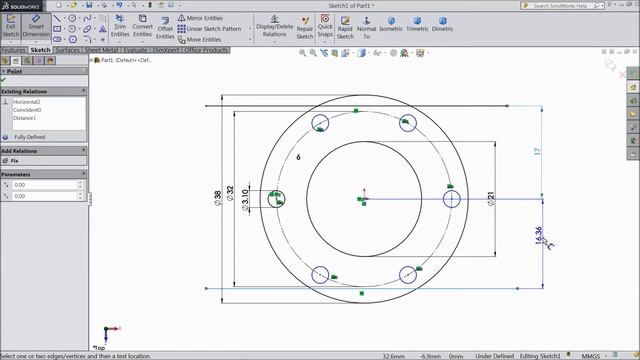Screen dimensions: 640x360
Task: Toggle the Rapid Sketch tool
Action: (x=345, y=28)
